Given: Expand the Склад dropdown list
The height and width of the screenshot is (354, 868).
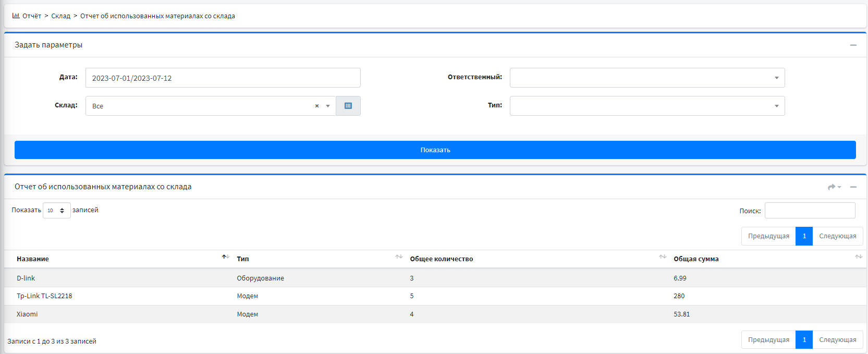Looking at the screenshot, I should click(x=328, y=106).
